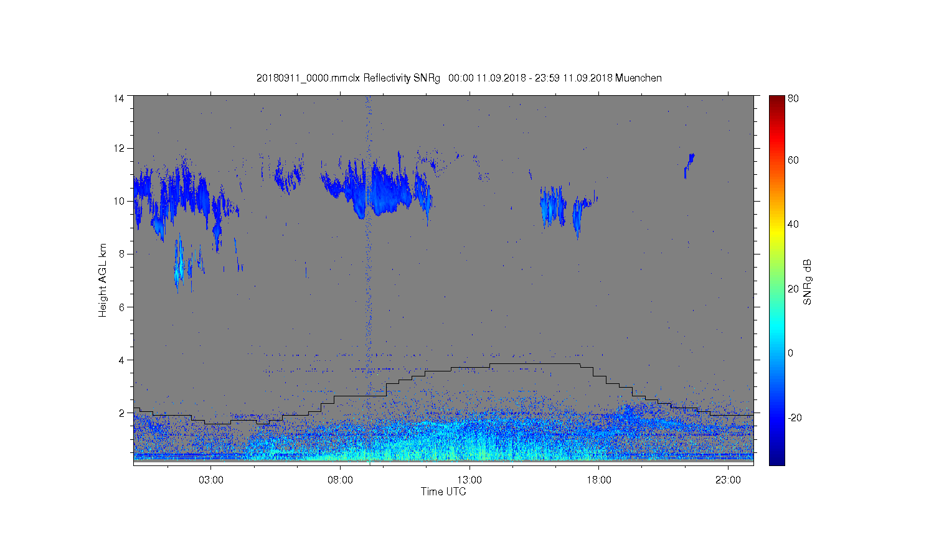
Task: Click the colorbar value -20
Action: pos(795,418)
